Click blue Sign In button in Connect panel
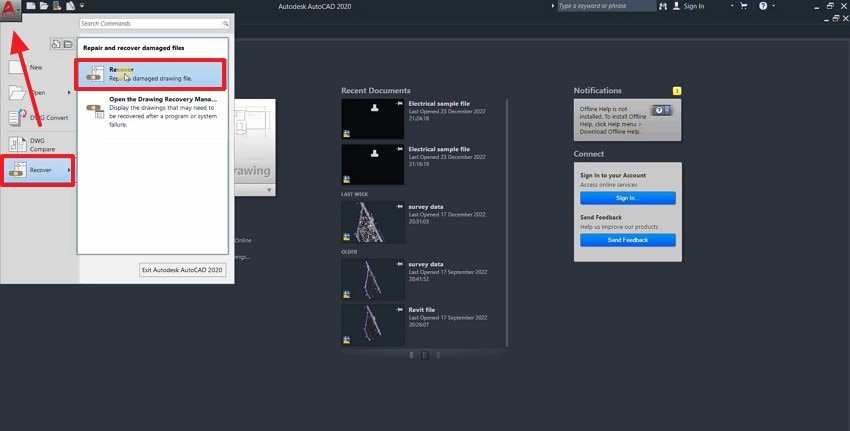 tap(628, 198)
